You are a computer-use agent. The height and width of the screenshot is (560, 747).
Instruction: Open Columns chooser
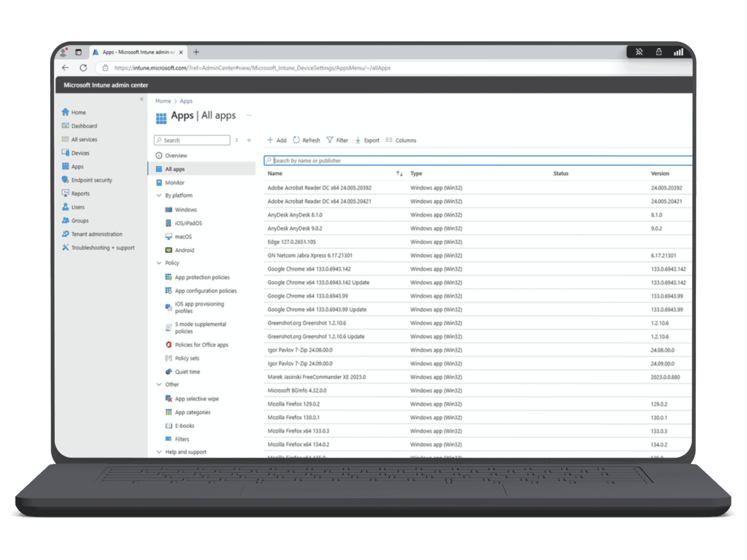click(401, 140)
